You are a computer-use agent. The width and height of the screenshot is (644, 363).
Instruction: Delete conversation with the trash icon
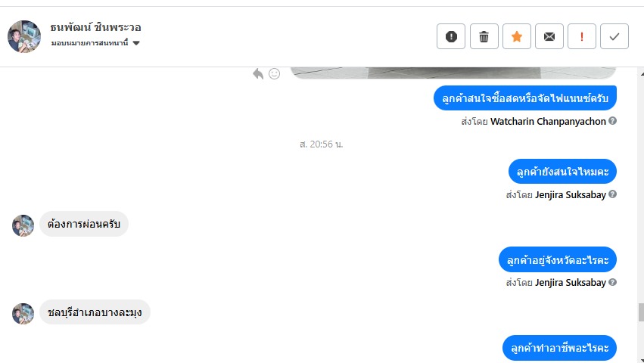(484, 36)
